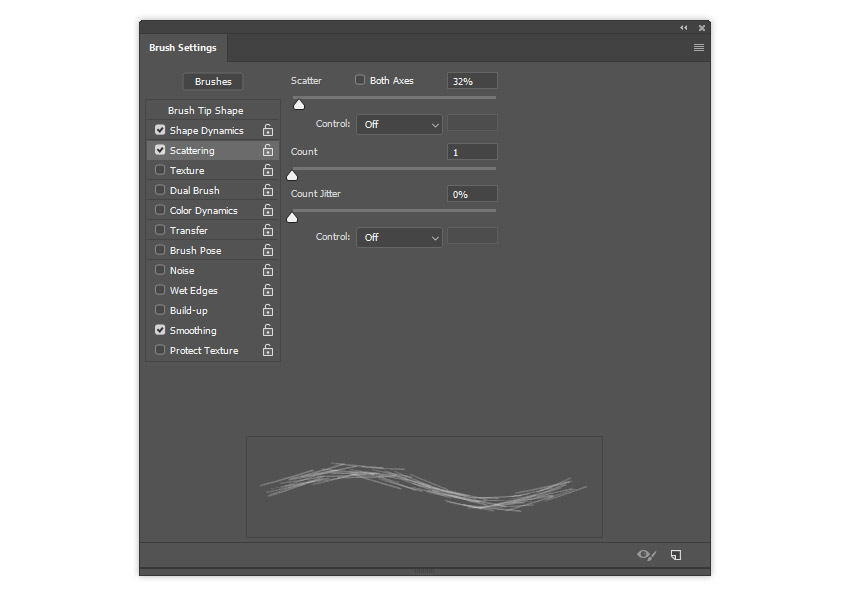Screen dimensions: 850x596
Task: Select the Scattering label in the list
Action: 192,151
